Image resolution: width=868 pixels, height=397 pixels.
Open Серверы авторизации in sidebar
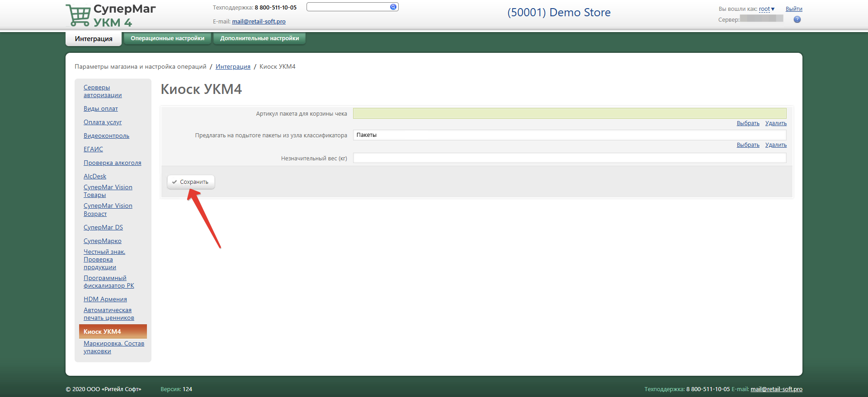click(x=102, y=91)
